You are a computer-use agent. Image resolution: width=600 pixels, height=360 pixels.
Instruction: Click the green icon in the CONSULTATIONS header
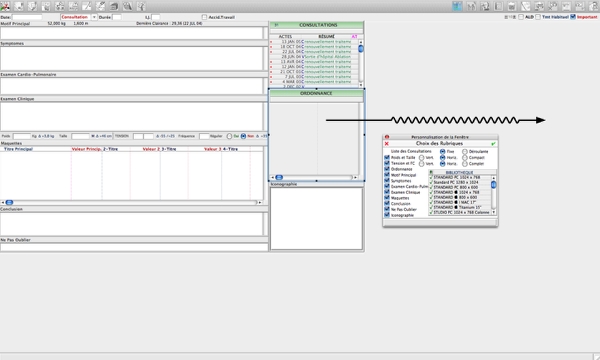tap(276, 25)
